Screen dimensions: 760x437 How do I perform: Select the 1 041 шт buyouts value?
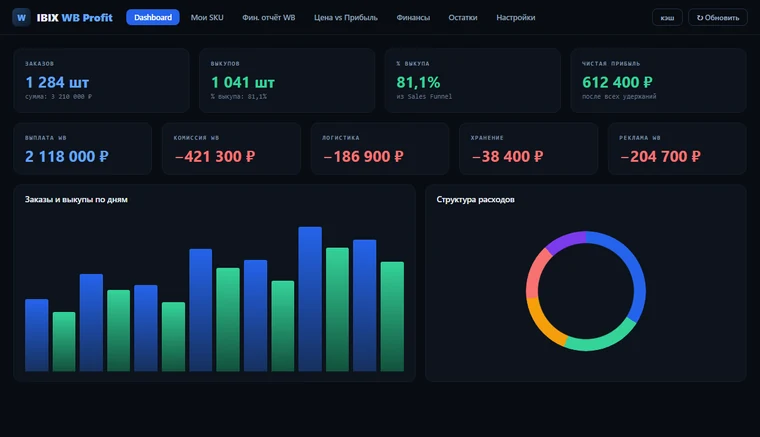pos(243,82)
